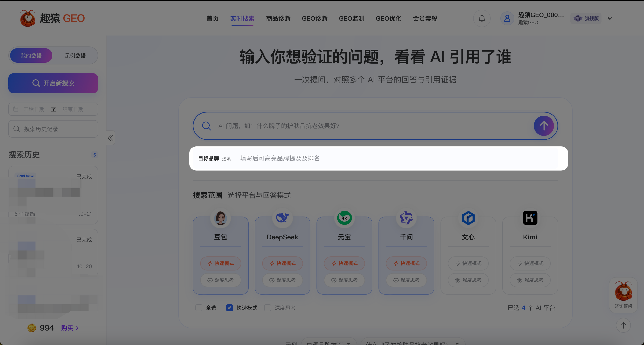The height and width of the screenshot is (345, 644).
Task: Select the DeepSeek whale icon
Action: pos(282,218)
